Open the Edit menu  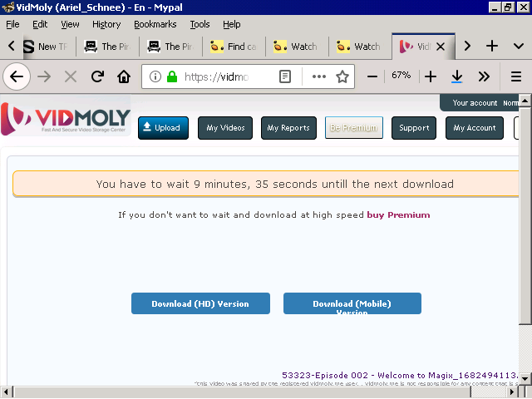pos(40,24)
